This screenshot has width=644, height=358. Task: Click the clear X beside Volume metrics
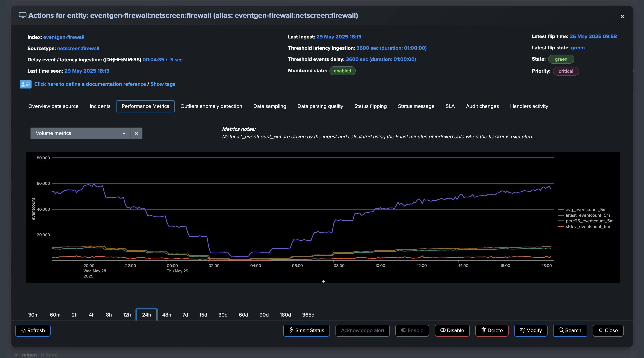tap(137, 133)
